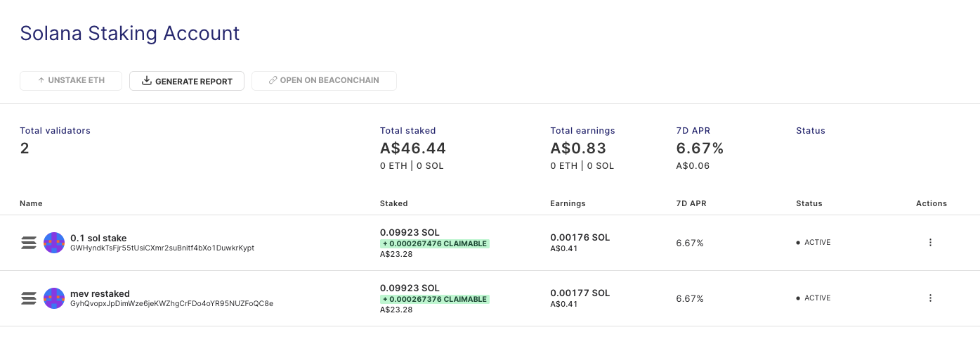980x337 pixels.
Task: Select the mev restaked name
Action: click(100, 293)
